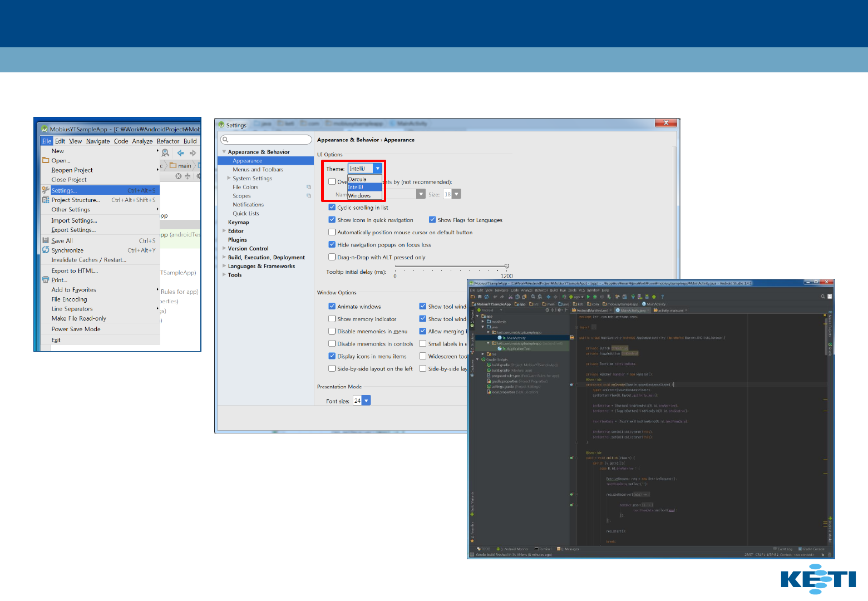Click the project panel gear icon in dark IDE
868x601 pixels.
tap(559, 310)
